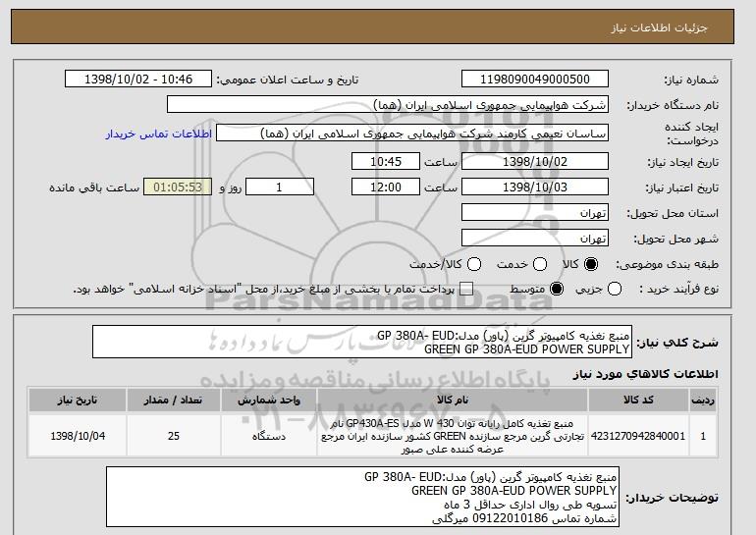Open the اطلاعات تماس خریدار link

pyautogui.click(x=159, y=134)
